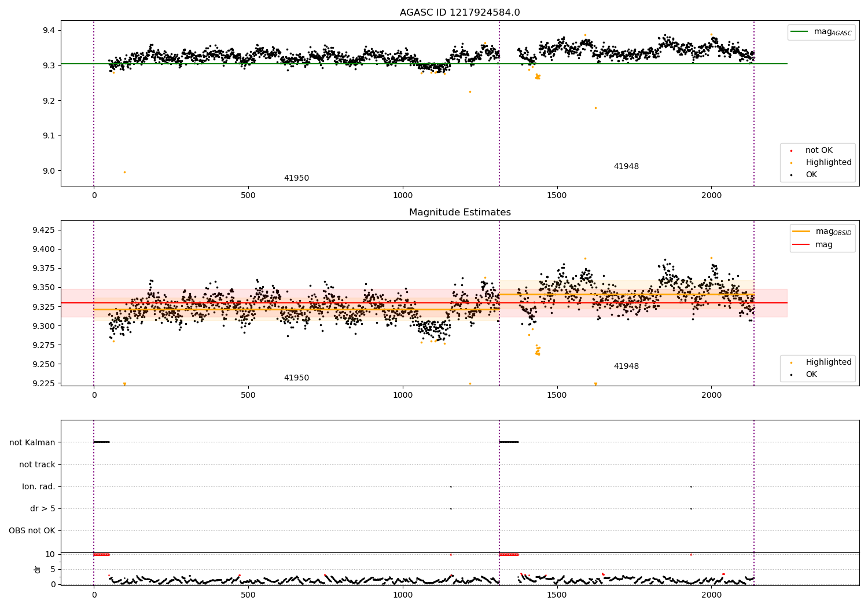Click the orange outlier point near 9.18 in the top plot
Screen dimensions: 868x608
coord(595,108)
